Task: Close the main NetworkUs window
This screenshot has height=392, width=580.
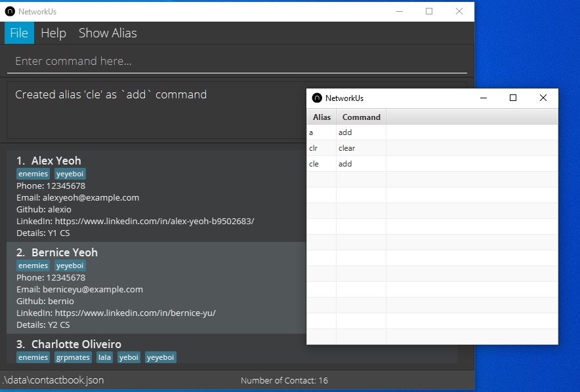Action: coord(459,11)
